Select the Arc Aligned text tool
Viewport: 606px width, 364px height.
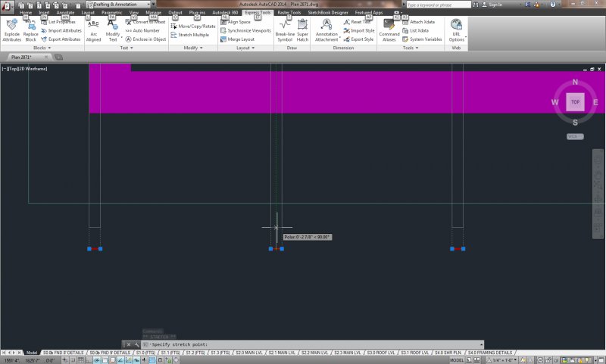coord(93,30)
